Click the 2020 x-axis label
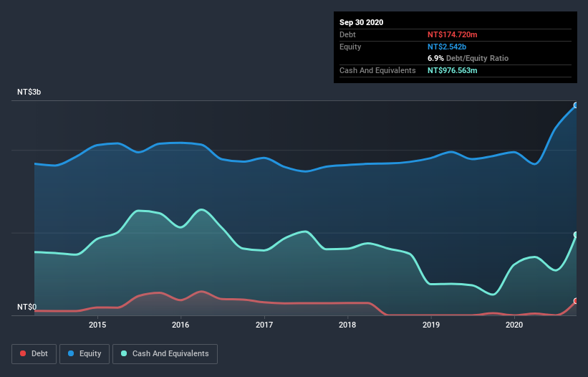Viewport: 588px width, 377px height. click(514, 325)
